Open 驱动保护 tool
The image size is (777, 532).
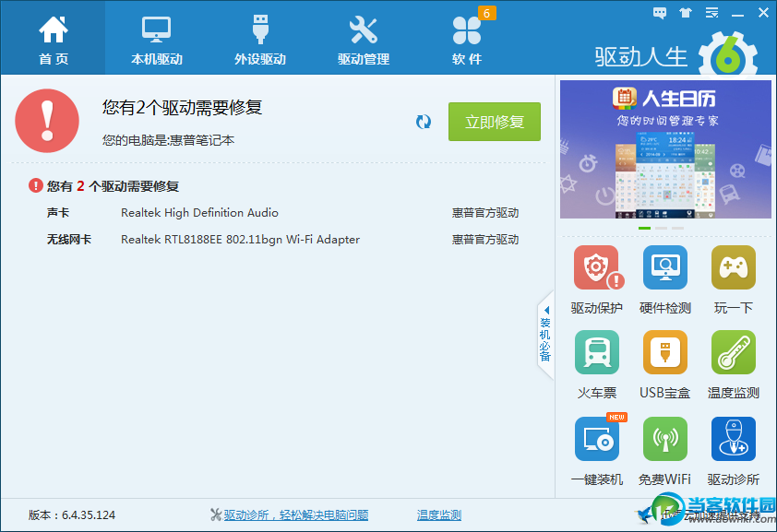(x=597, y=280)
